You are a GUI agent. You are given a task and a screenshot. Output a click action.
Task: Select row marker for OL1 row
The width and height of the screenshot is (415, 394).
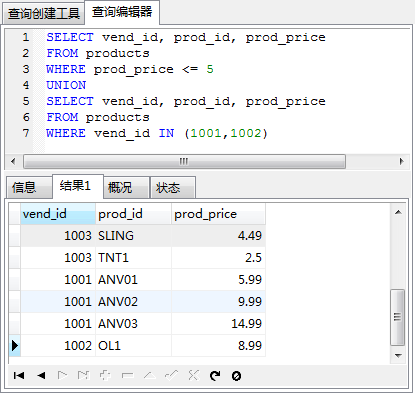point(15,345)
